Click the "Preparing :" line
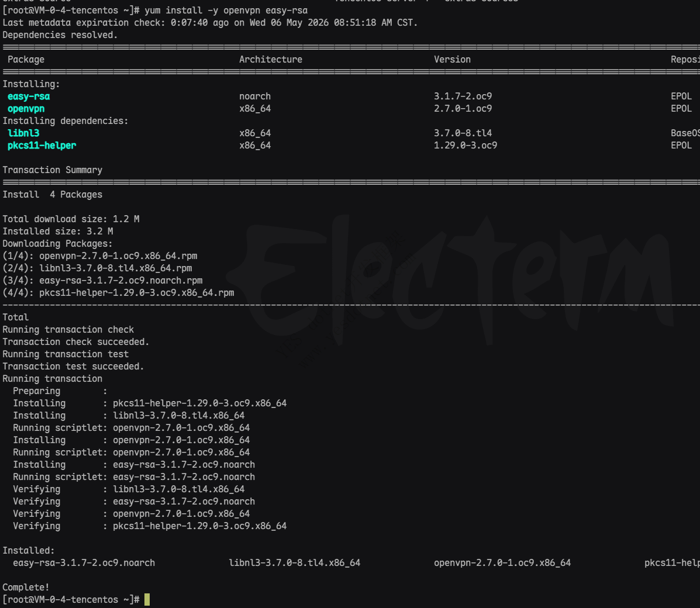 (x=60, y=391)
